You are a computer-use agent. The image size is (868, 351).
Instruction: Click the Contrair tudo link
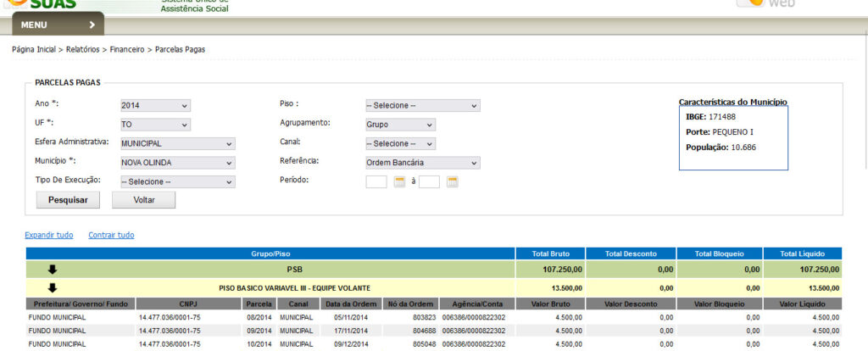click(111, 235)
